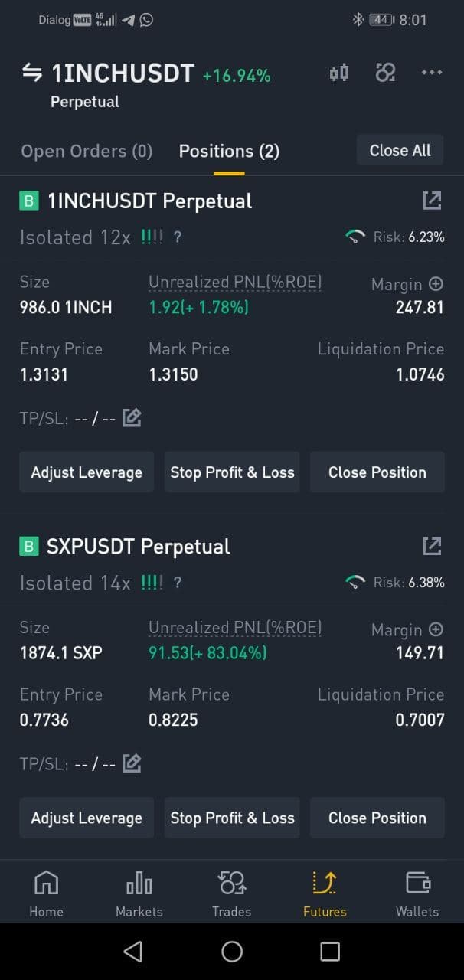This screenshot has width=464, height=980.
Task: Go to Markets in the bottom navigation
Action: pyautogui.click(x=139, y=893)
